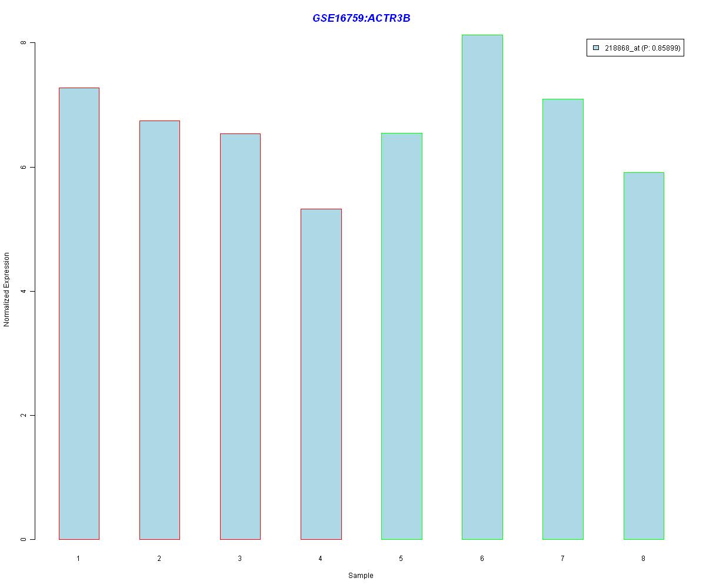Viewport: 706px width, 588px height.
Task: Click x-axis label 1
Action: tap(78, 558)
